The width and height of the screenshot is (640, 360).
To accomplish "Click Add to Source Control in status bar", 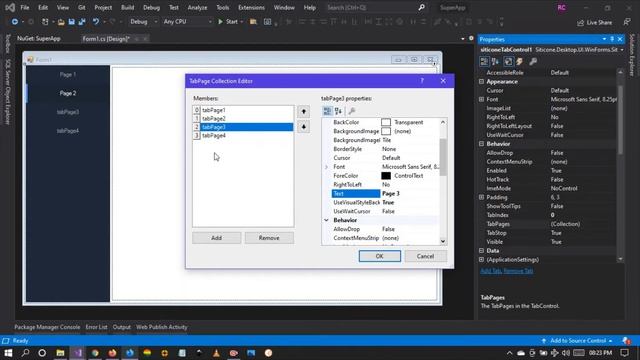I will [577, 340].
